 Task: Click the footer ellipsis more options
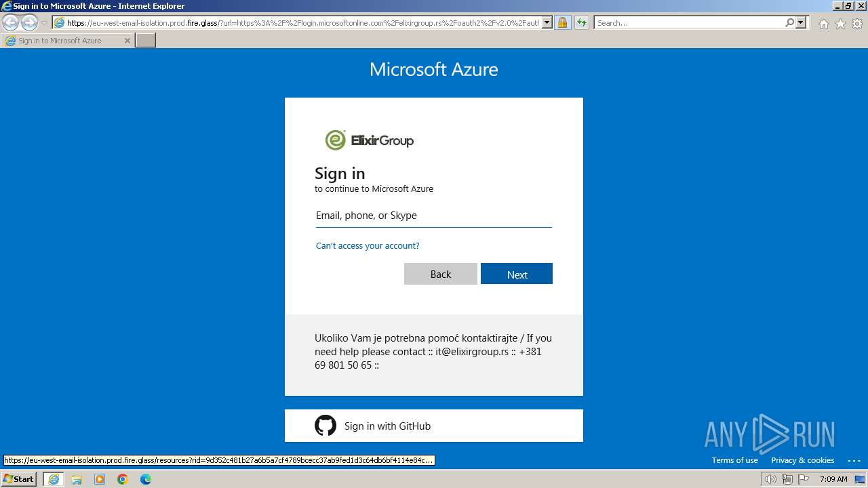[854, 460]
